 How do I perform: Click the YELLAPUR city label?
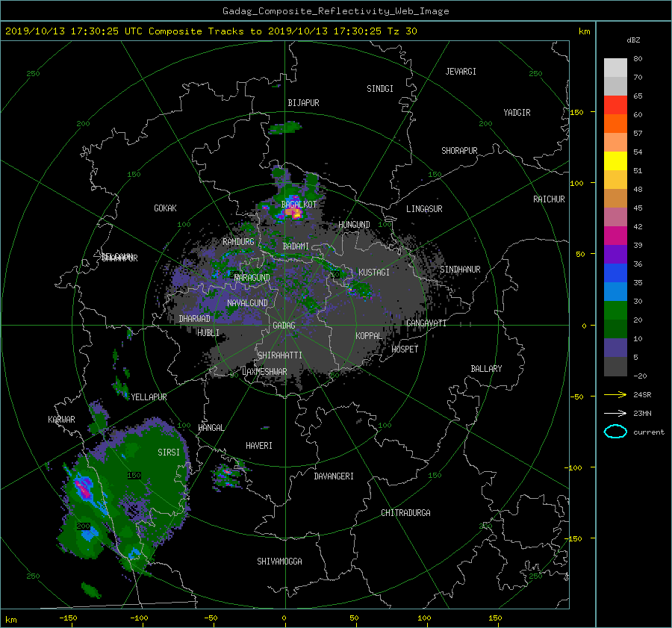(x=149, y=397)
